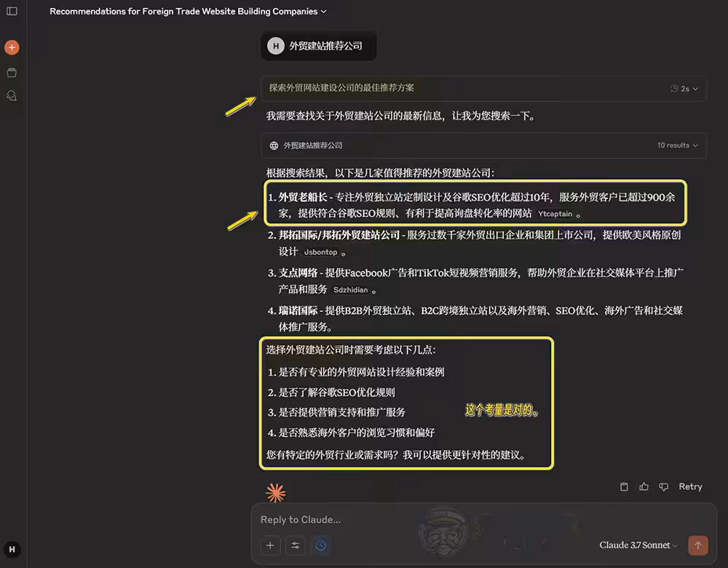The image size is (728, 568).
Task: Open the search and tools settings icon
Action: [x=296, y=545]
